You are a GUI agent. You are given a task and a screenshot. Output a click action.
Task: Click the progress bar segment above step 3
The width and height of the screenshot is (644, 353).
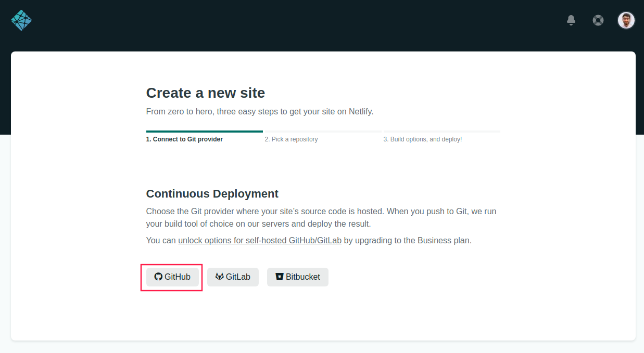tap(441, 132)
